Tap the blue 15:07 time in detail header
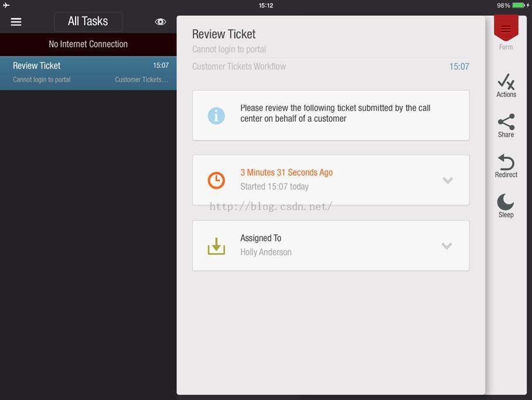 [459, 66]
